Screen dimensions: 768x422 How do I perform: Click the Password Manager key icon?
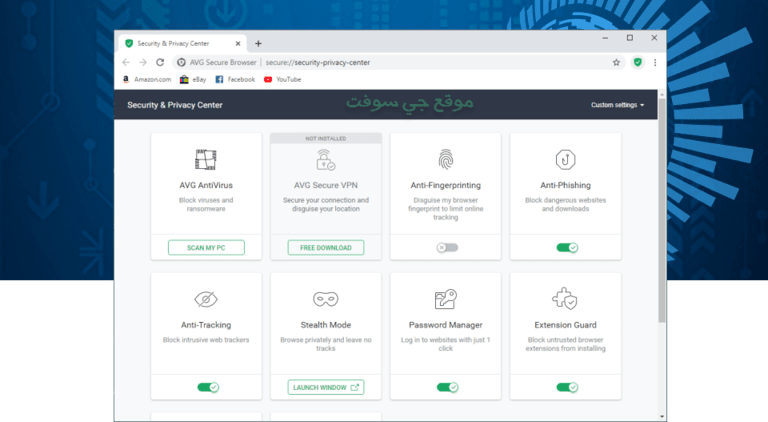(x=446, y=299)
